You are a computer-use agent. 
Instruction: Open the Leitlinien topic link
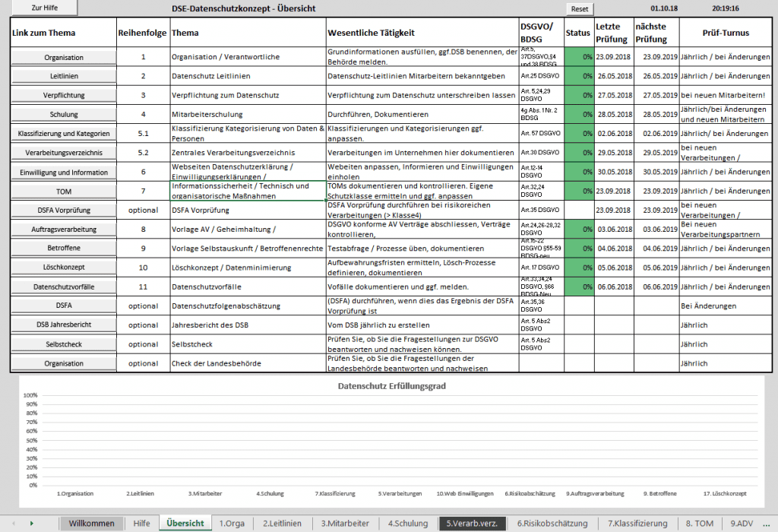point(62,76)
